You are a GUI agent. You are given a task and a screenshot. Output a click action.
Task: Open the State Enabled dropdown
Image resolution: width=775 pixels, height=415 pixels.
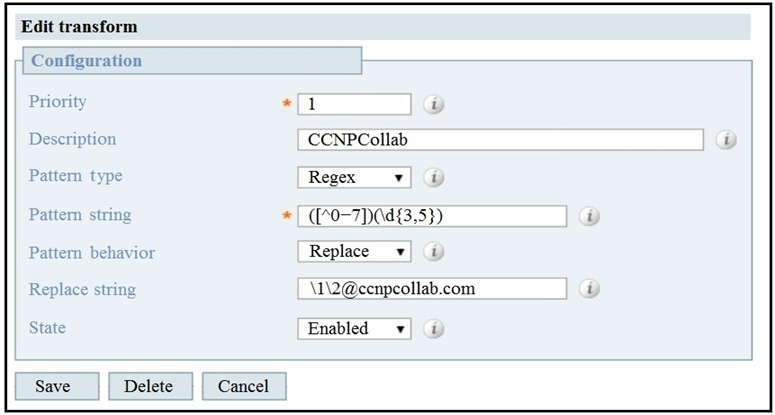click(354, 328)
